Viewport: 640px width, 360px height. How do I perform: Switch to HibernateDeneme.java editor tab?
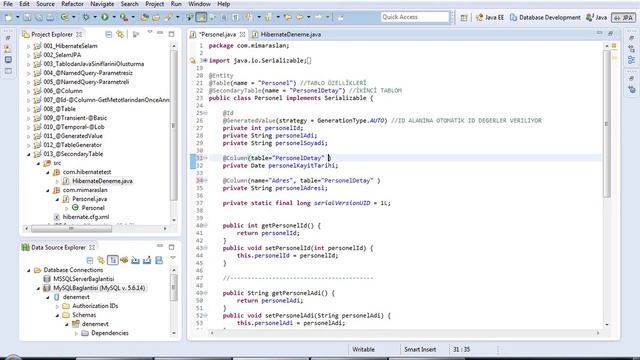[287, 35]
